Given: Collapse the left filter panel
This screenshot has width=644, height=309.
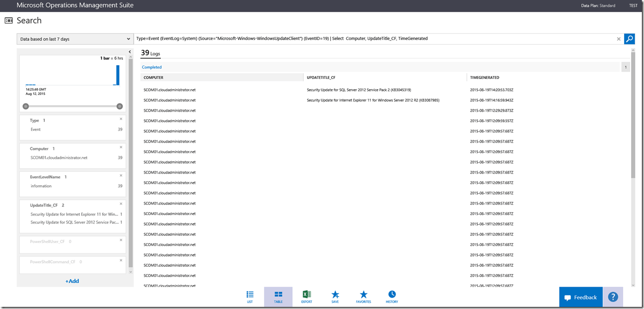Looking at the screenshot, I should point(130,52).
